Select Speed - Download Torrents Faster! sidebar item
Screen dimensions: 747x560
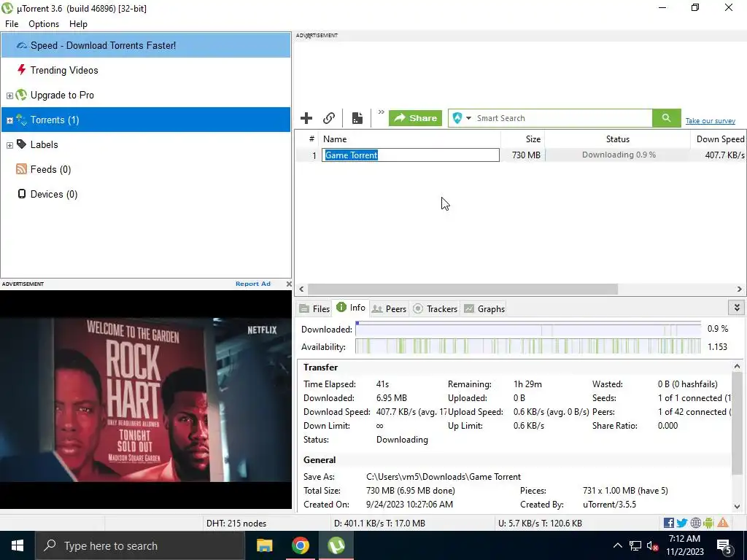pyautogui.click(x=146, y=45)
